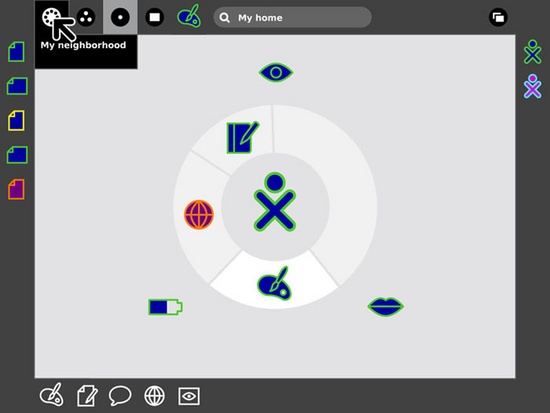Screen dimensions: 550x413
Task: Check the battery status icon
Action: click(x=165, y=307)
